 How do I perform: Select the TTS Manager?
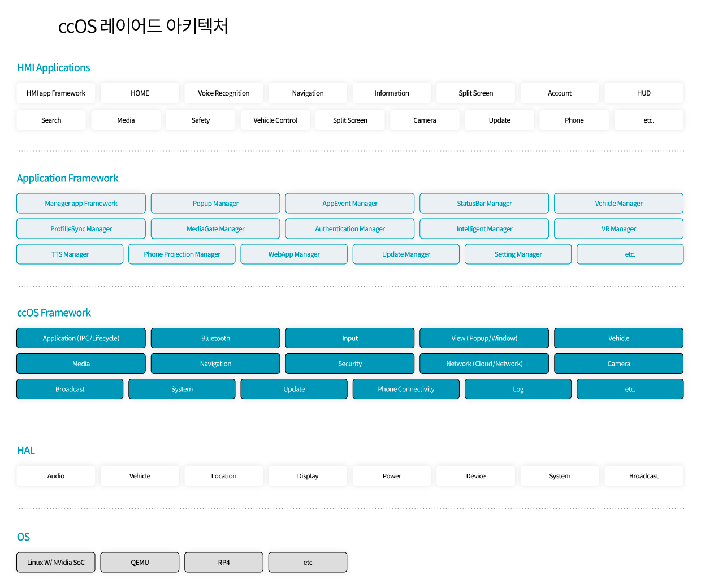70,254
